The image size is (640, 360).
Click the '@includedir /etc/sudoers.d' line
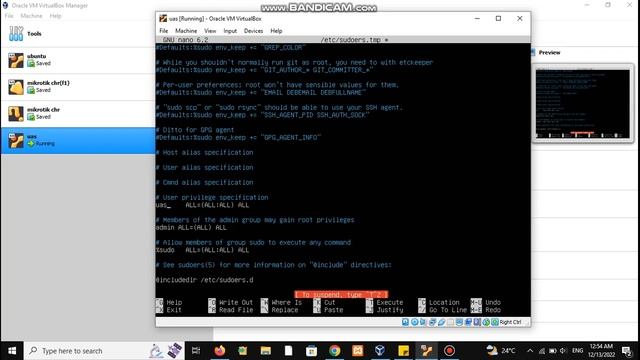tap(204, 280)
